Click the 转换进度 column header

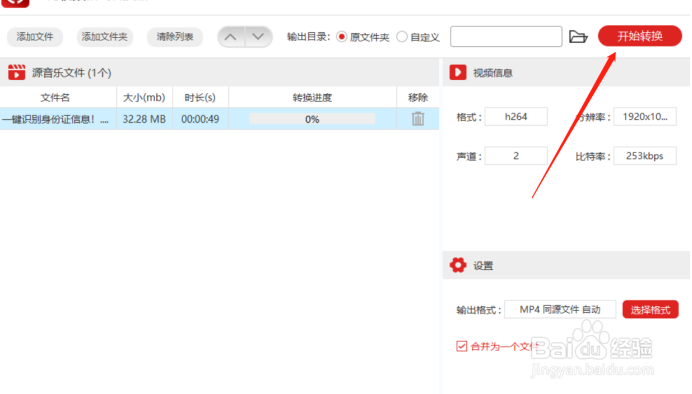point(312,98)
